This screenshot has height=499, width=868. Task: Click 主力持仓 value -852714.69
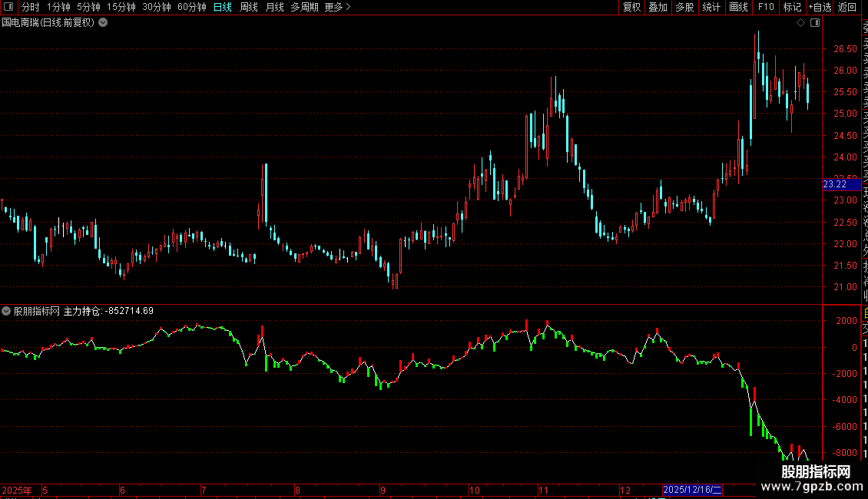(x=129, y=311)
